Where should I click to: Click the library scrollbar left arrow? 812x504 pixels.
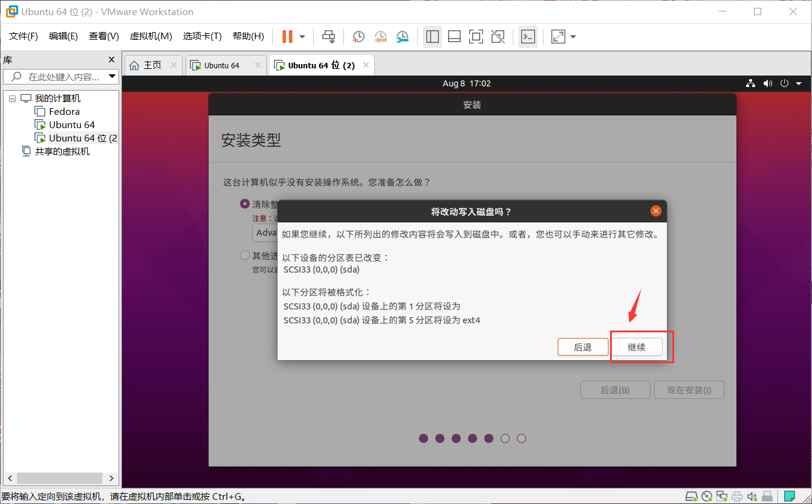tap(9, 478)
